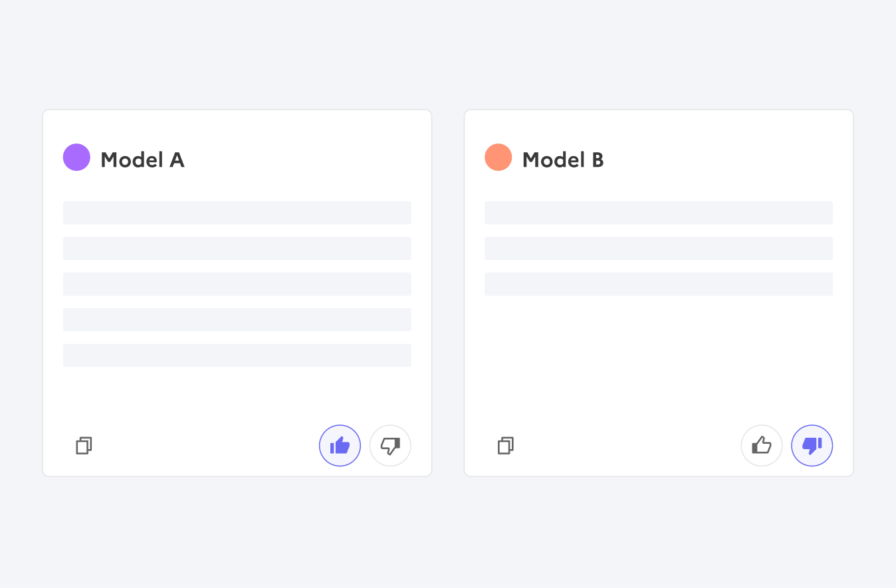Image resolution: width=896 pixels, height=588 pixels.
Task: Click the thumbs up on Model A
Action: click(x=340, y=445)
